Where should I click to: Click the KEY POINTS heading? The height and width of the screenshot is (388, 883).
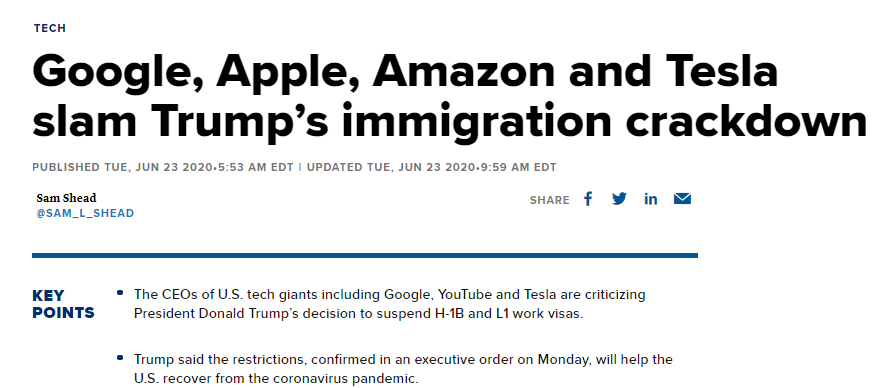tap(63, 304)
